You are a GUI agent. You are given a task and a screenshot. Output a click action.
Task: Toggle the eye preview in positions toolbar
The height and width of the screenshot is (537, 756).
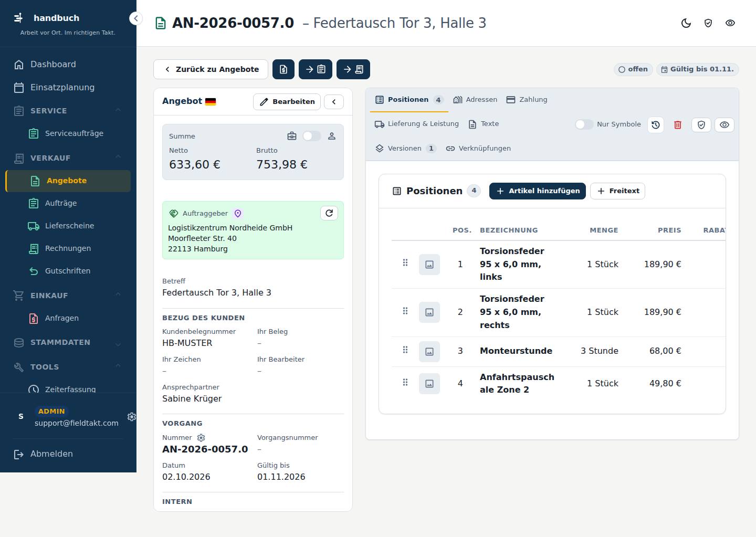pyautogui.click(x=724, y=125)
